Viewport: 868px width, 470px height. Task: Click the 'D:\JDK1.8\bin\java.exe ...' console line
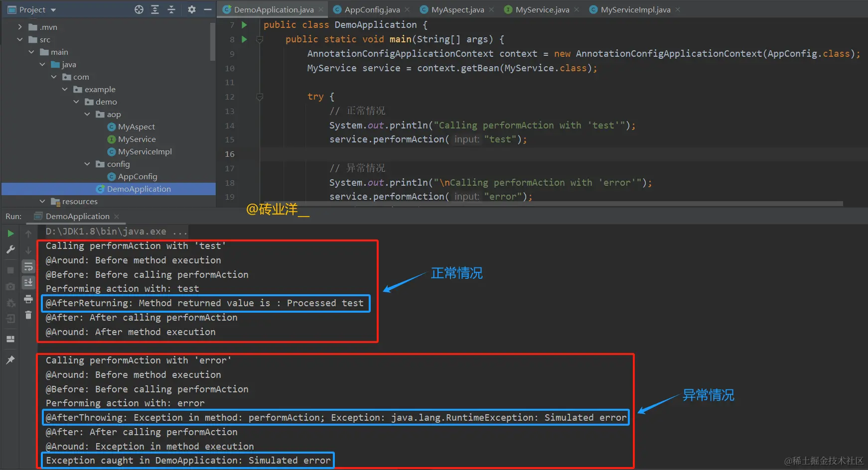[117, 232]
